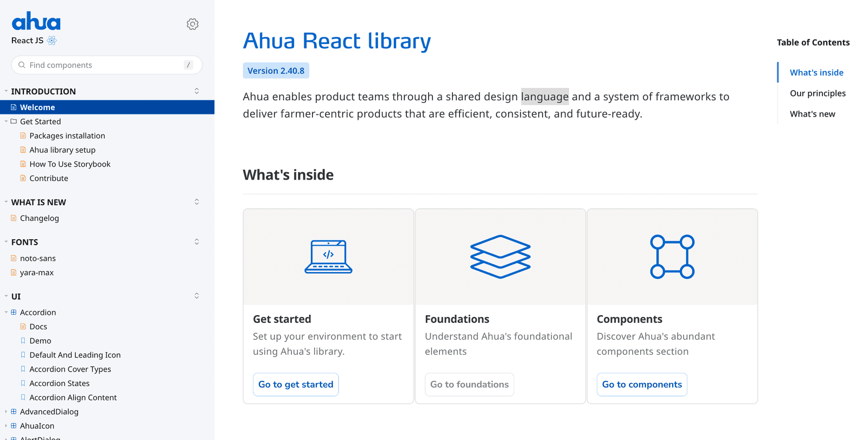The height and width of the screenshot is (440, 868).
Task: Click the bookmark icon next to Demo
Action: coord(23,341)
